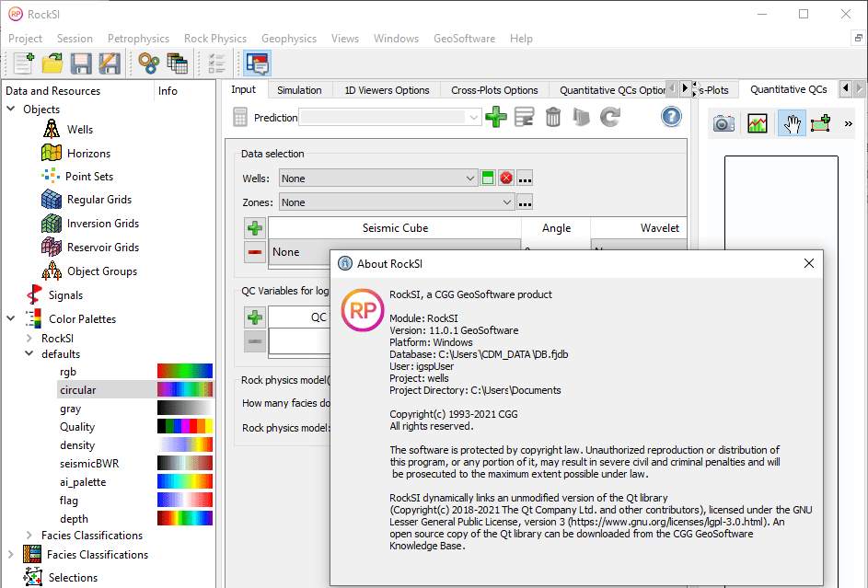
Task: Toggle the highlighted window panel toolbar icon
Action: coord(258,63)
